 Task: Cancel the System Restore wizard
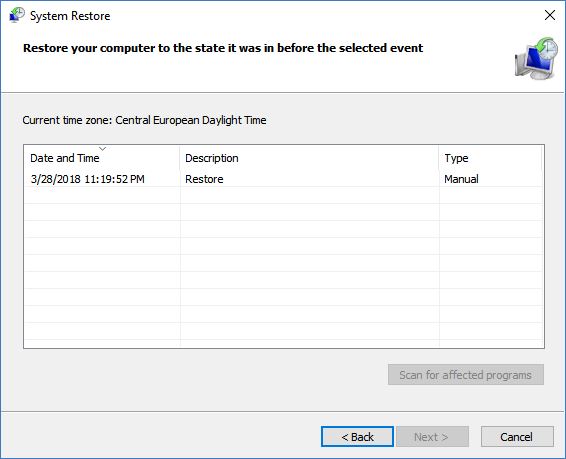click(x=517, y=437)
